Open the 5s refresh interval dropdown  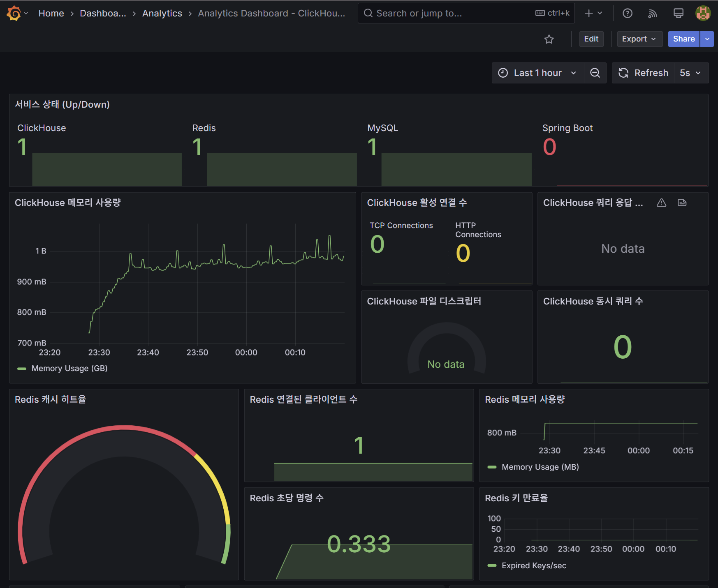pos(691,73)
